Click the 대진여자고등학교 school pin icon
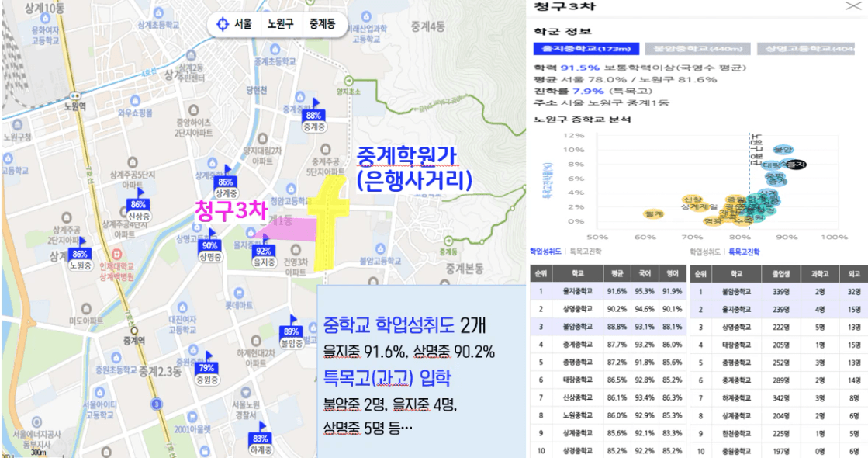Viewport: 868px width, 458px height. click(x=183, y=307)
